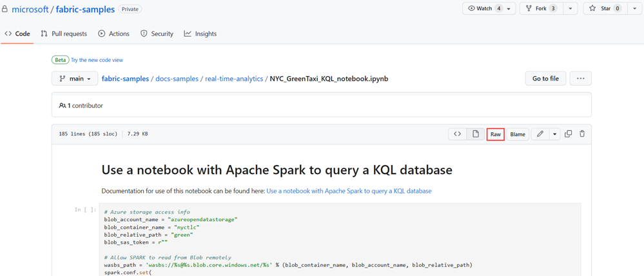Switch to the Pull requests tab
The width and height of the screenshot is (644, 276).
click(63, 34)
